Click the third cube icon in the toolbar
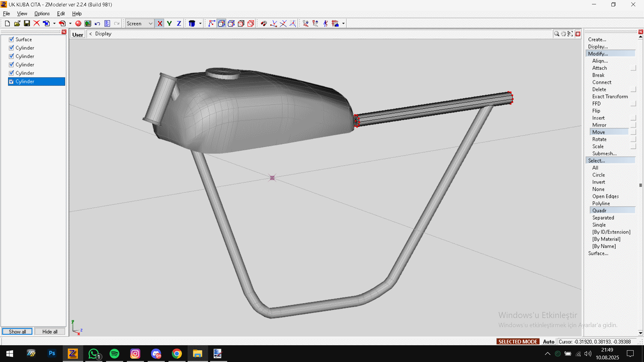Screen dimensions: 644x362 coord(231,23)
